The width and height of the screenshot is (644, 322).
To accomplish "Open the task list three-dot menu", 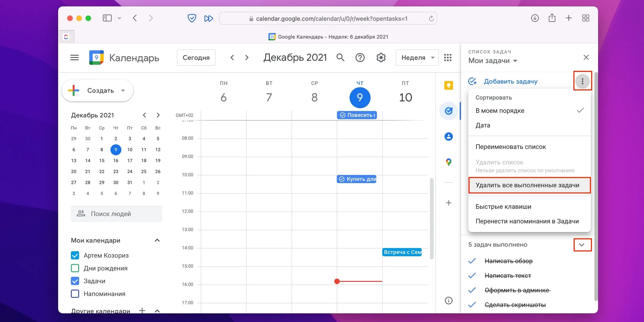I will coord(582,81).
